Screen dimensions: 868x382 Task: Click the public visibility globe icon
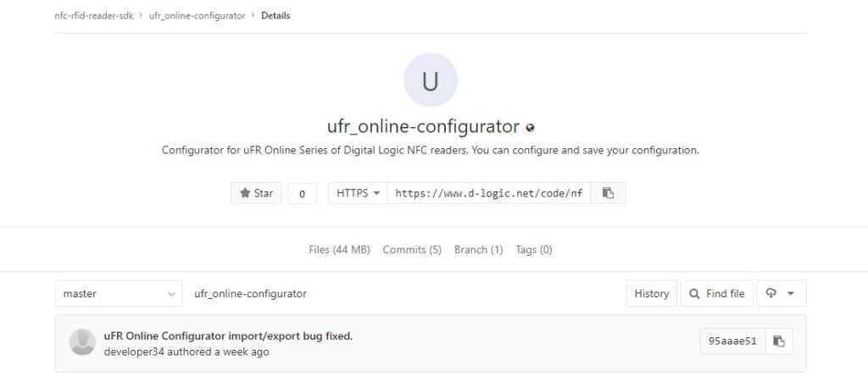[531, 128]
